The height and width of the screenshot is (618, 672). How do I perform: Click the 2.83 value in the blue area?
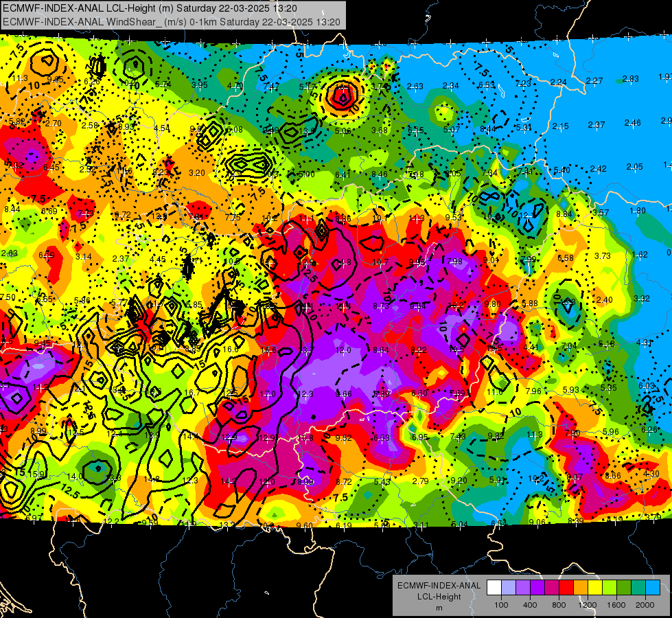coord(630,79)
